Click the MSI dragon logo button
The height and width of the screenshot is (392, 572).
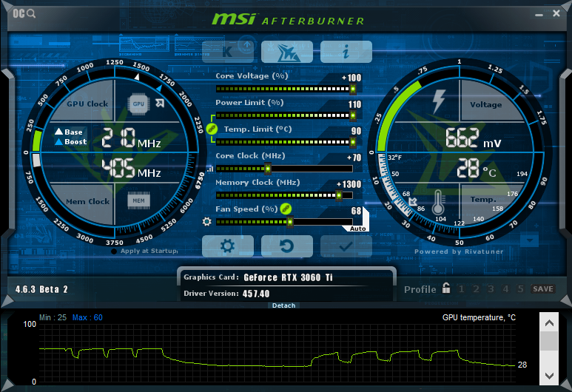point(286,52)
